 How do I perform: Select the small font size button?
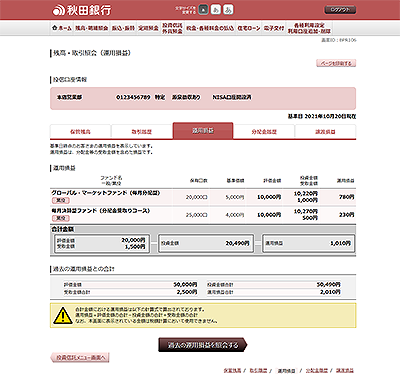204,10
